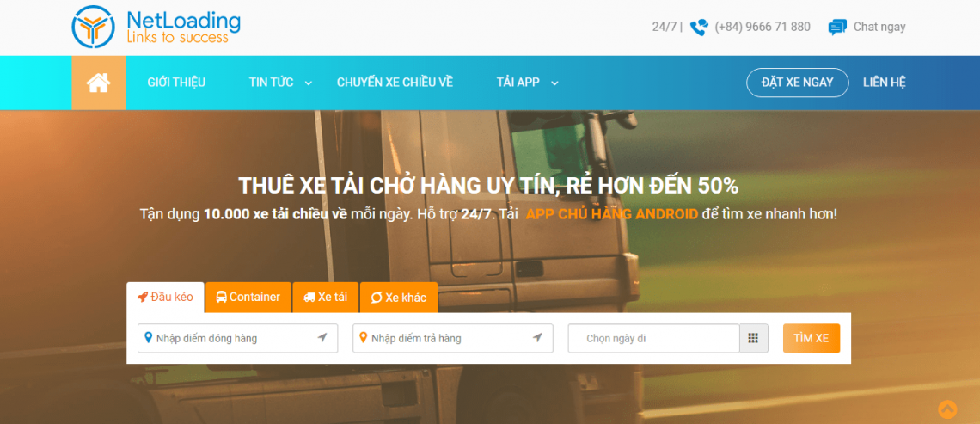Switch to the Xe tải tab

[326, 297]
